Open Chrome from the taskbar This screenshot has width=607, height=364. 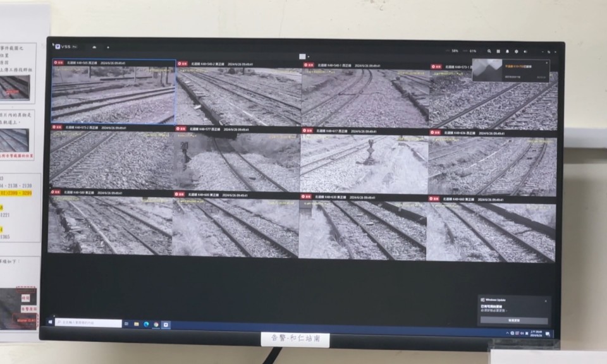[x=156, y=324]
